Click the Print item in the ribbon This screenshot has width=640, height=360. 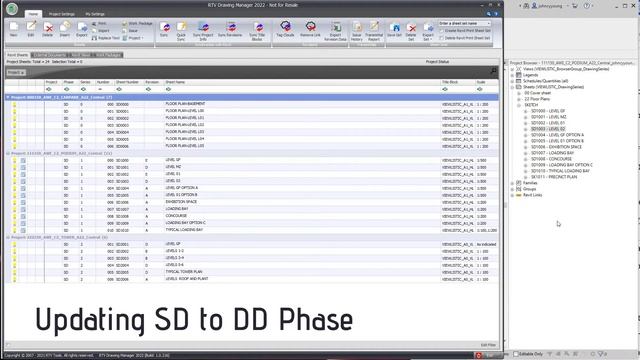99,24
